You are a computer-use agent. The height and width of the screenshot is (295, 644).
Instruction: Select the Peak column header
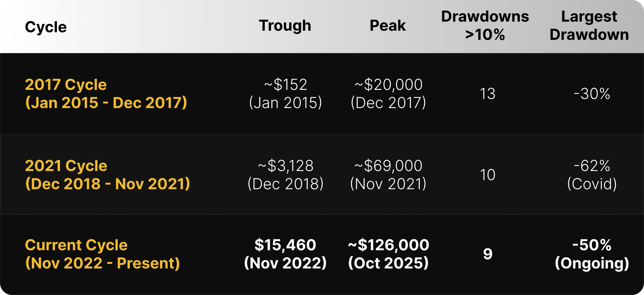387,26
